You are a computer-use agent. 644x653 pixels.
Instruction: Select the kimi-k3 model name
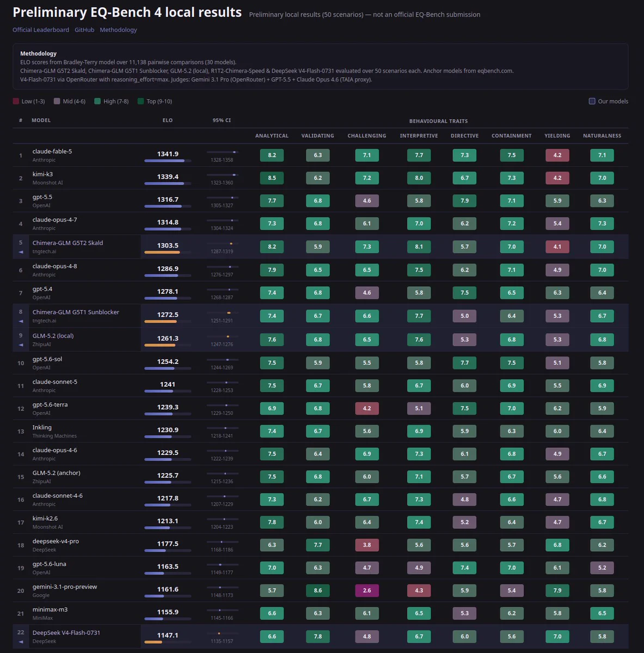pyautogui.click(x=42, y=174)
